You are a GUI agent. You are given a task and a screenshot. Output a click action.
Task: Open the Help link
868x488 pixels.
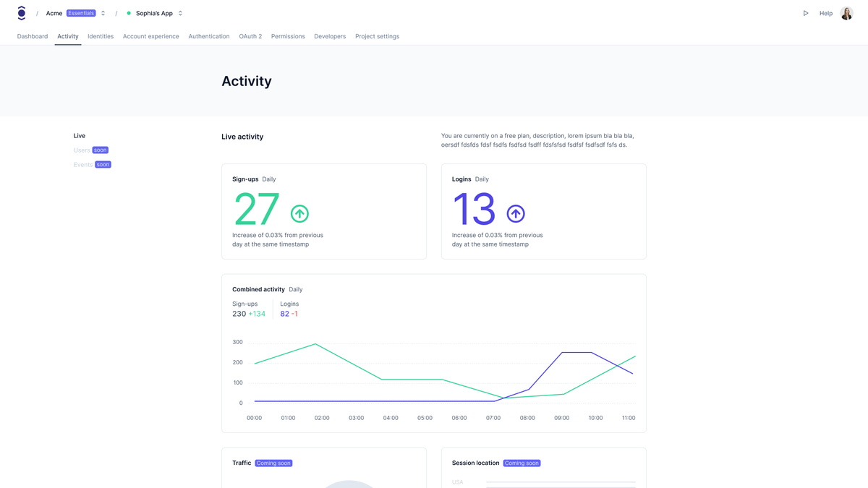[825, 13]
